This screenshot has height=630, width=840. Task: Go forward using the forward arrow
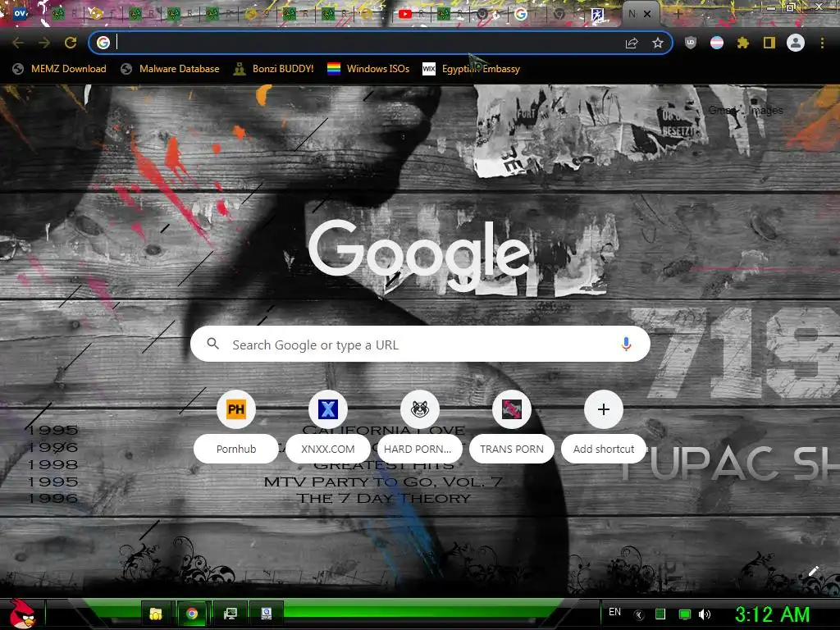(x=44, y=43)
